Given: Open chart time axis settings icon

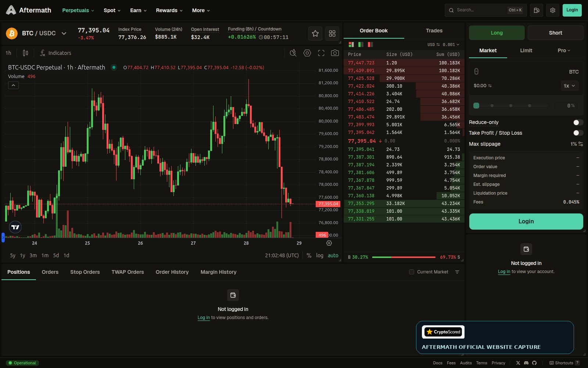Looking at the screenshot, I should tap(329, 243).
